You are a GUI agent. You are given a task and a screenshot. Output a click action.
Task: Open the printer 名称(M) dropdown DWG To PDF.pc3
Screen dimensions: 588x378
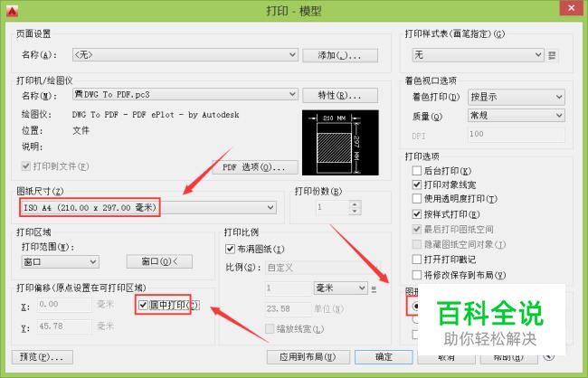185,94
